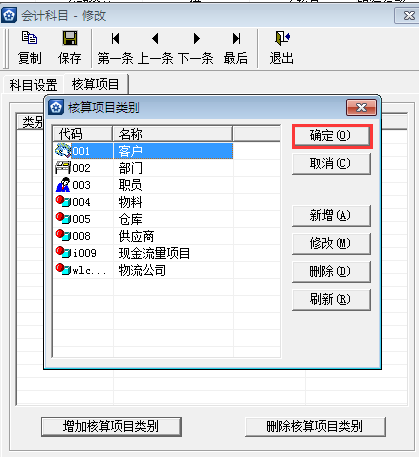Screen dimensions: 419x457
Task: Click the 退出 (exit) door icon
Action: [x=282, y=38]
